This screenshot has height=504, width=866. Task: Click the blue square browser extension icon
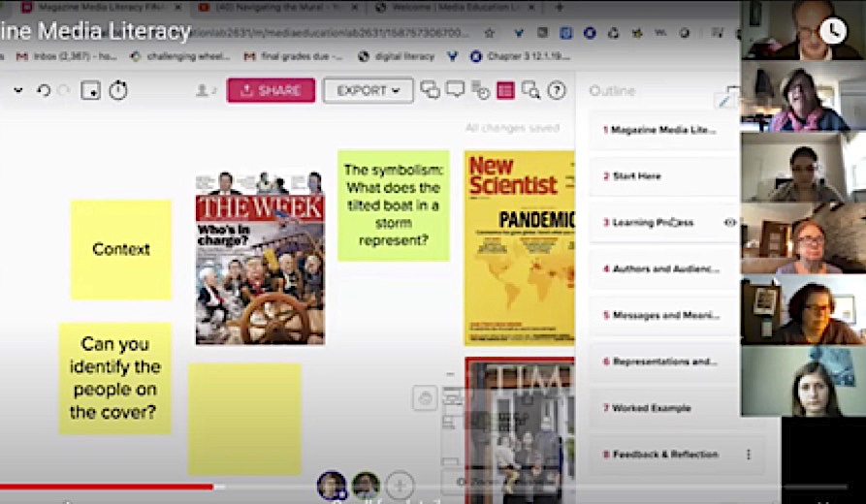coord(566,33)
